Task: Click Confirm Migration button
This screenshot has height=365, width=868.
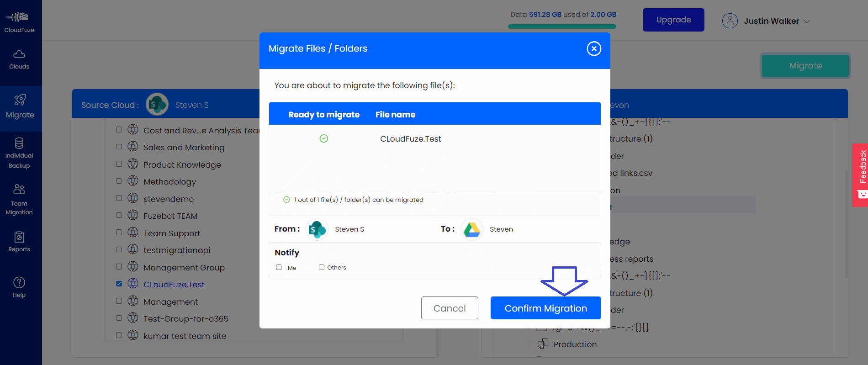Action: [545, 308]
